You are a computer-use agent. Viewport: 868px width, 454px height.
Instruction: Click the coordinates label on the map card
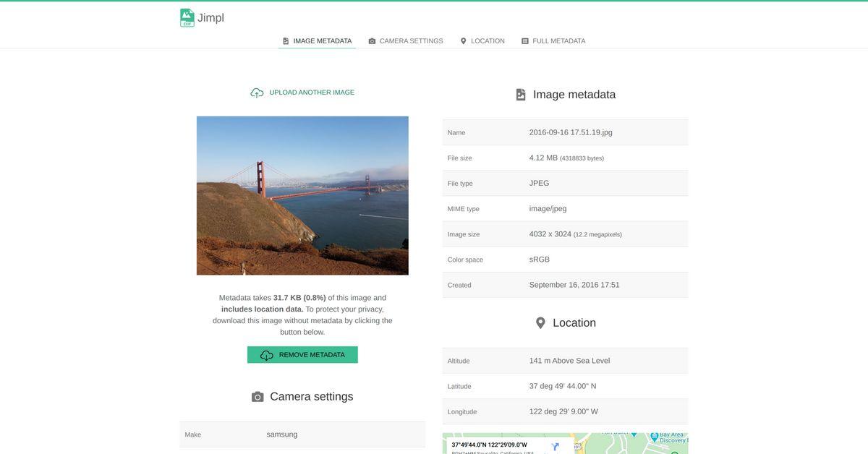point(489,445)
